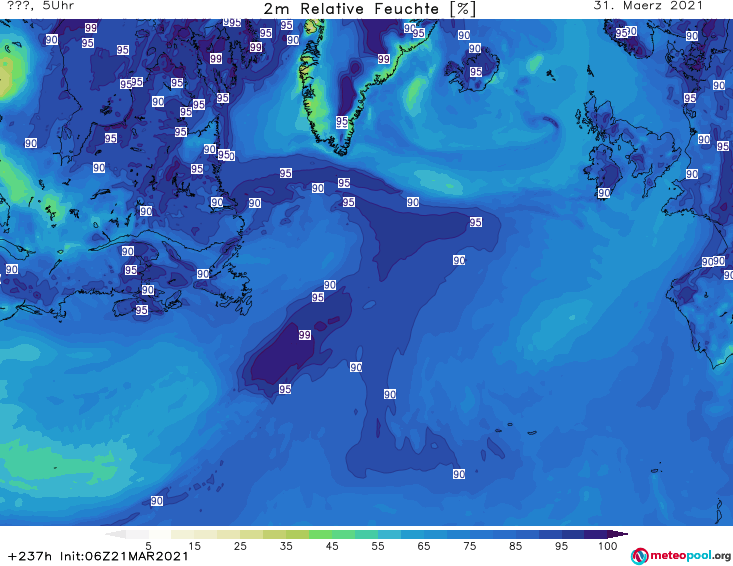Click the '95' label on Greenland's southern tip
Viewport: 733px width, 566px height.
pos(342,122)
